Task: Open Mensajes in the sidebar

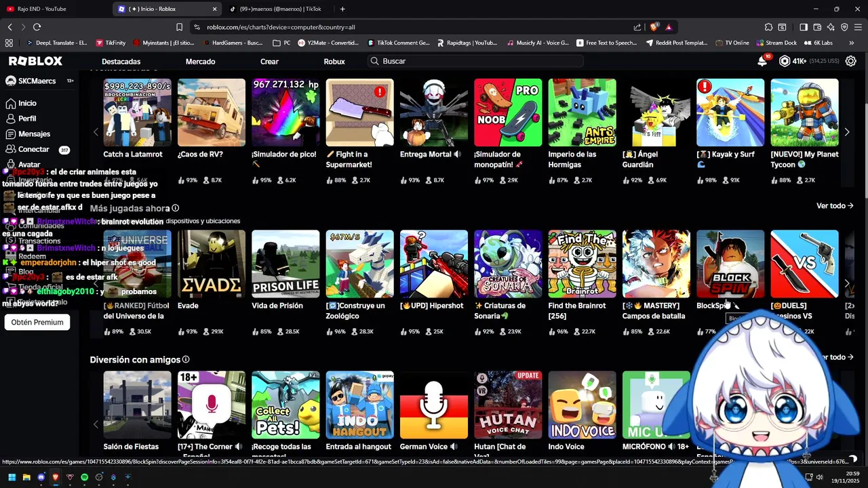Action: (28, 134)
